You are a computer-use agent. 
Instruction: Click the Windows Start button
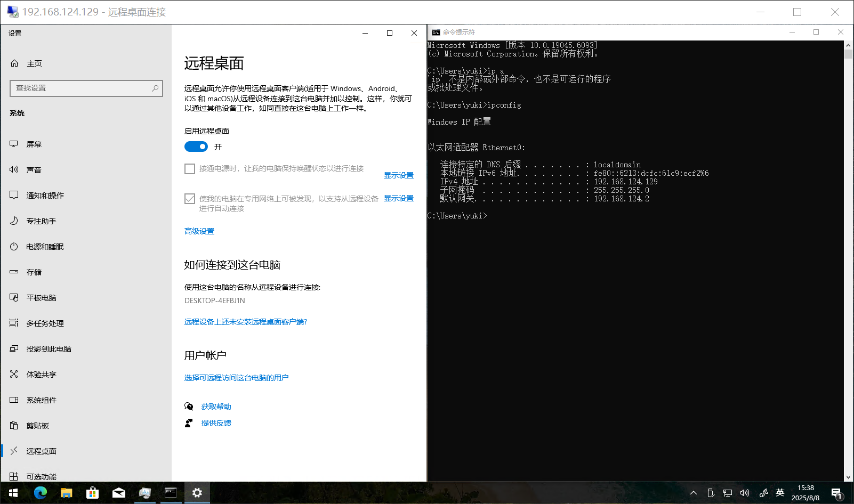click(x=13, y=493)
